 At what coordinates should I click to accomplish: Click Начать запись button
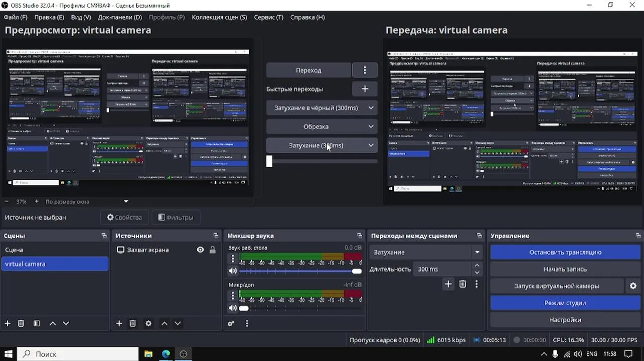coord(565,269)
